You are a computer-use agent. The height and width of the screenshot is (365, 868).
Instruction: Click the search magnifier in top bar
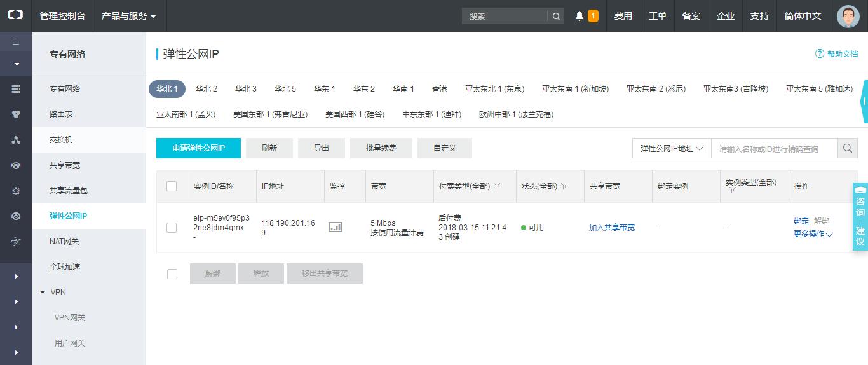[x=556, y=16]
